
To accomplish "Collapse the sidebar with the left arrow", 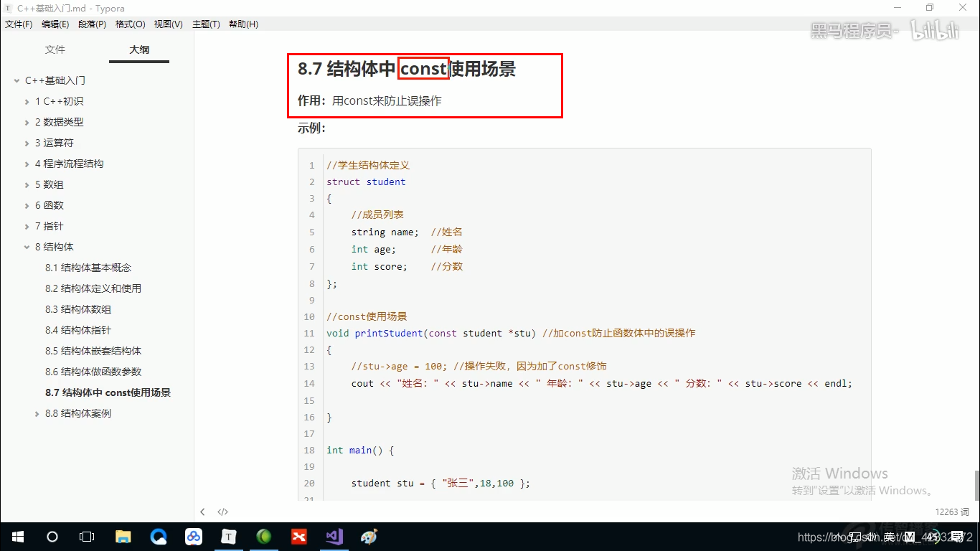I will coord(203,512).
